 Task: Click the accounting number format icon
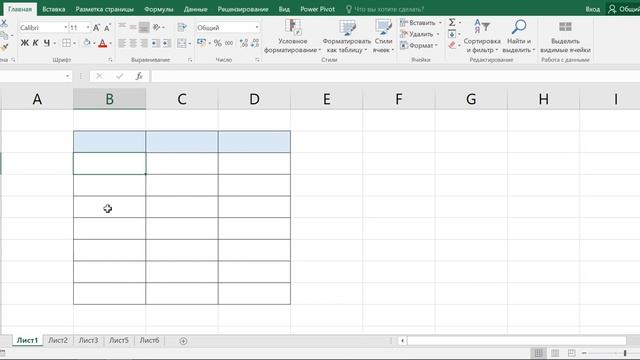tap(201, 42)
